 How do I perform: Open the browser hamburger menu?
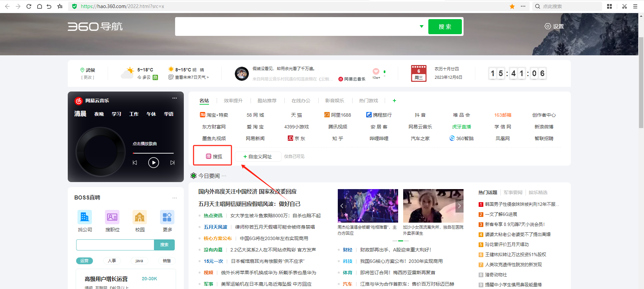point(635,6)
